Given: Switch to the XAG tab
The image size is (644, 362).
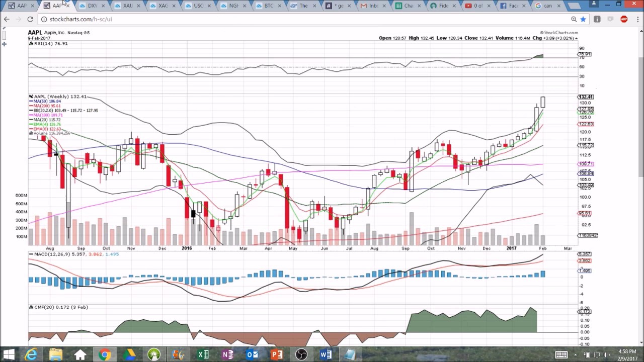Looking at the screenshot, I should pyautogui.click(x=163, y=6).
